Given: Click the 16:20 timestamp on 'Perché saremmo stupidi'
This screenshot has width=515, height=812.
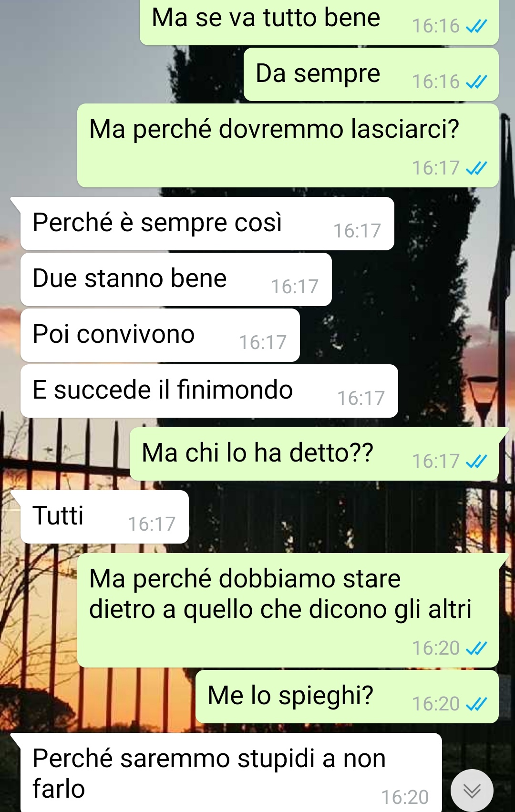Looking at the screenshot, I should click(405, 797).
